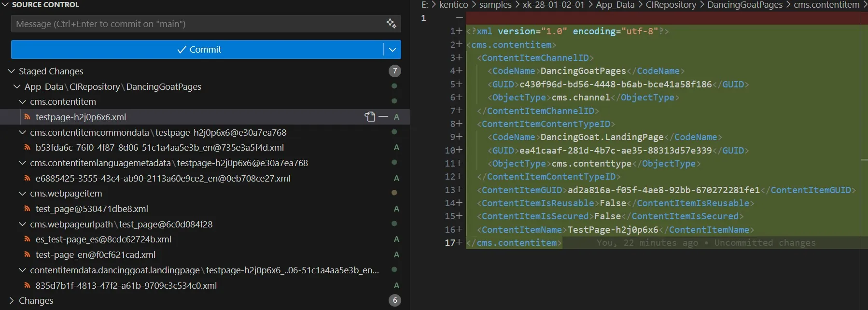The height and width of the screenshot is (310, 868).
Task: Open file icon for testpage-h2j0p6x6.xml
Action: pyautogui.click(x=370, y=117)
